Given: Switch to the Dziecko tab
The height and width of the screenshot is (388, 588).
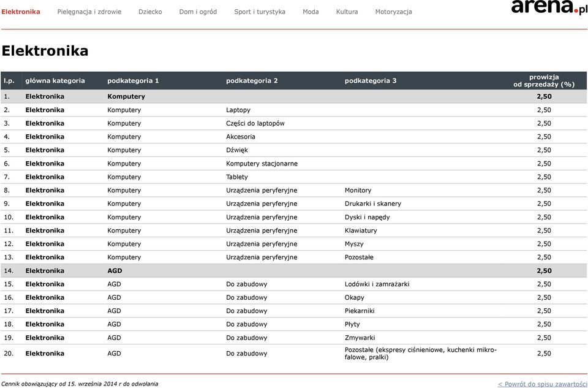Looking at the screenshot, I should pyautogui.click(x=150, y=12).
